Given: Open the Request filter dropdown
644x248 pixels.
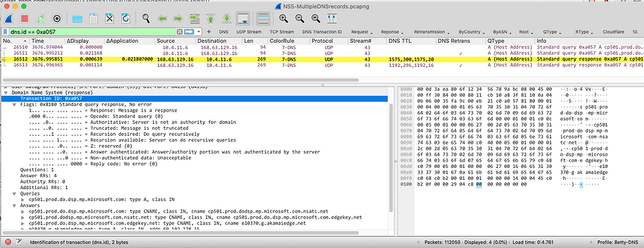Looking at the screenshot, I should pyautogui.click(x=362, y=31).
